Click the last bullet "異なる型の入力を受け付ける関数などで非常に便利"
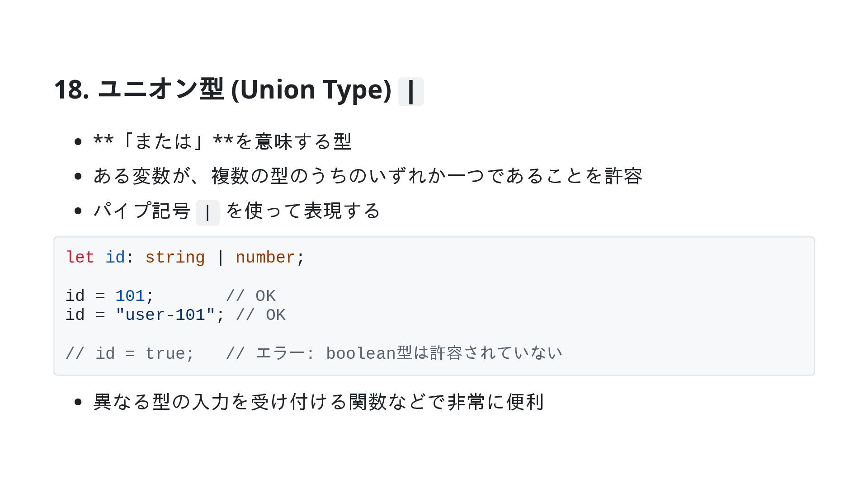This screenshot has width=868, height=488. click(318, 402)
